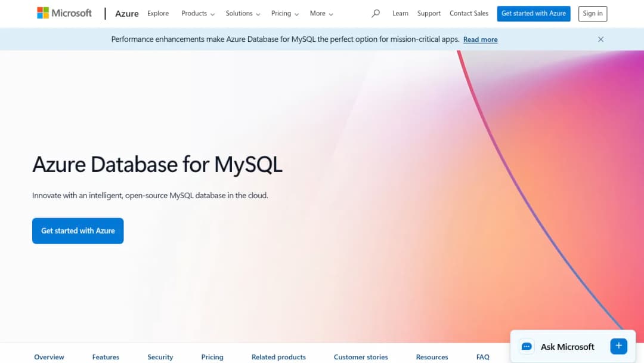Click Contact Sales link

[x=469, y=13]
